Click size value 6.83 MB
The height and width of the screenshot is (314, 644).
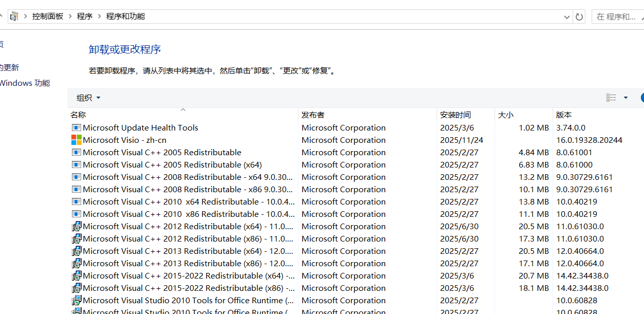click(x=534, y=164)
